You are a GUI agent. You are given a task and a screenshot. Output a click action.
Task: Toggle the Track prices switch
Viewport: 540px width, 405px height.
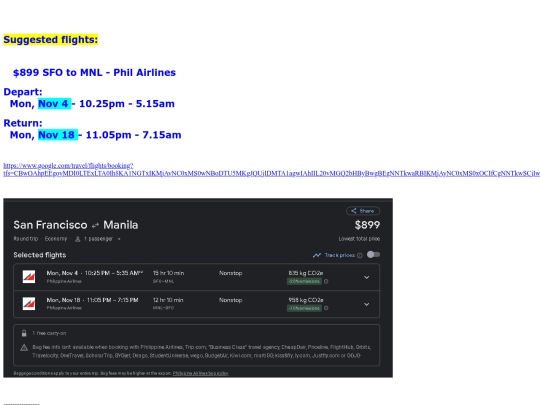tap(373, 255)
